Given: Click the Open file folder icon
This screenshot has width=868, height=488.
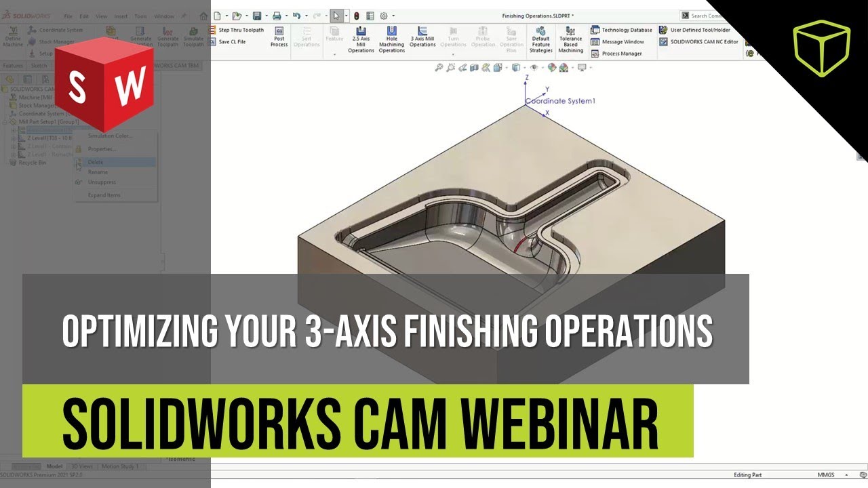Looking at the screenshot, I should 235,16.
